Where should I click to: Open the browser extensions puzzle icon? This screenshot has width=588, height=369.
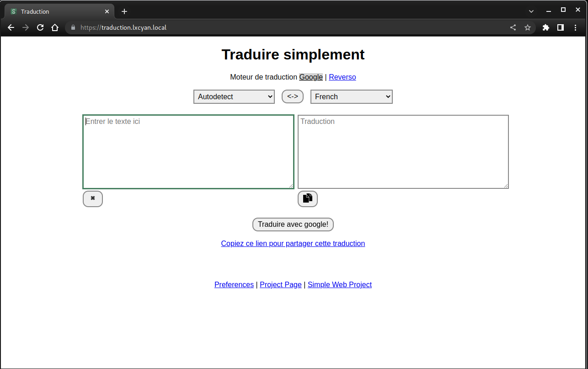coord(545,27)
